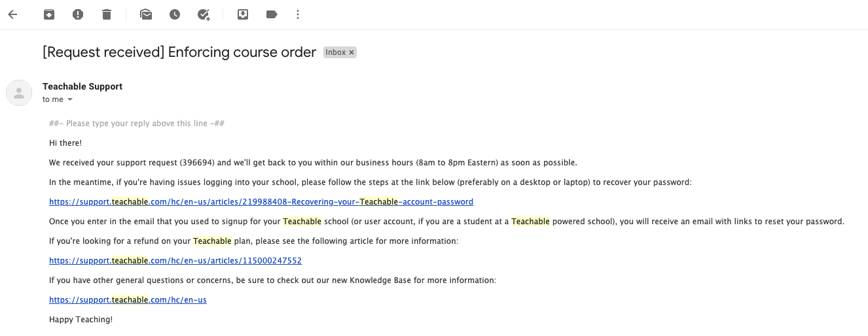Mark the email as unread
The height and width of the screenshot is (336, 868).
146,14
